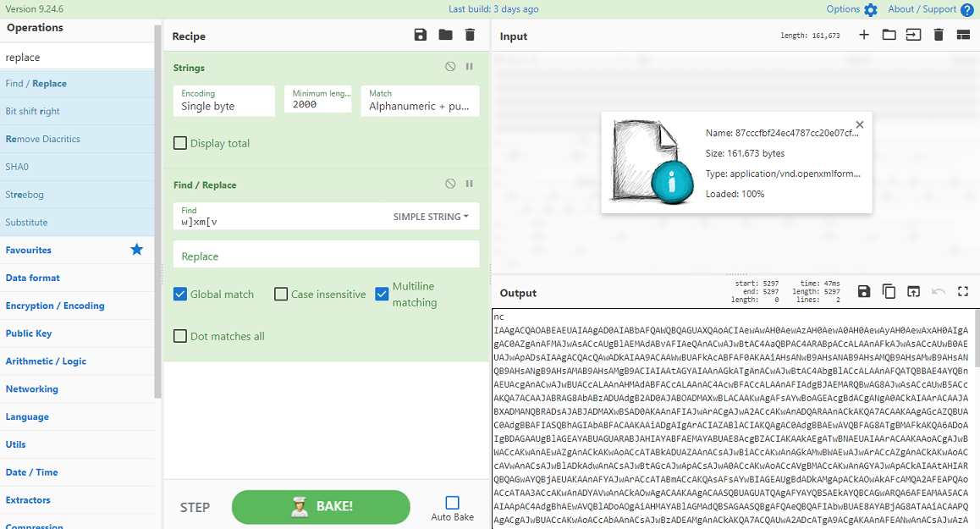Image resolution: width=980 pixels, height=529 pixels.
Task: Save the current recipe
Action: click(x=421, y=35)
